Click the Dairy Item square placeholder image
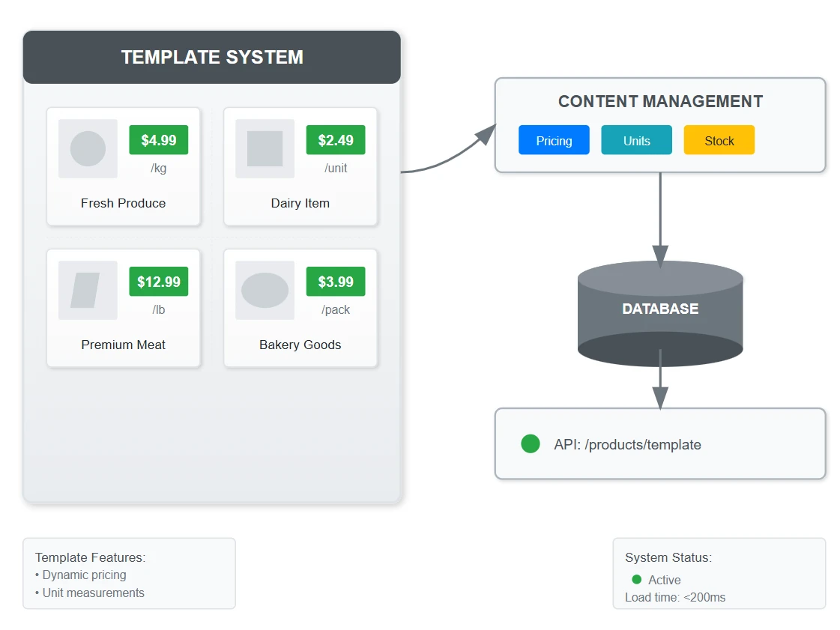The image size is (840, 630). (x=265, y=148)
